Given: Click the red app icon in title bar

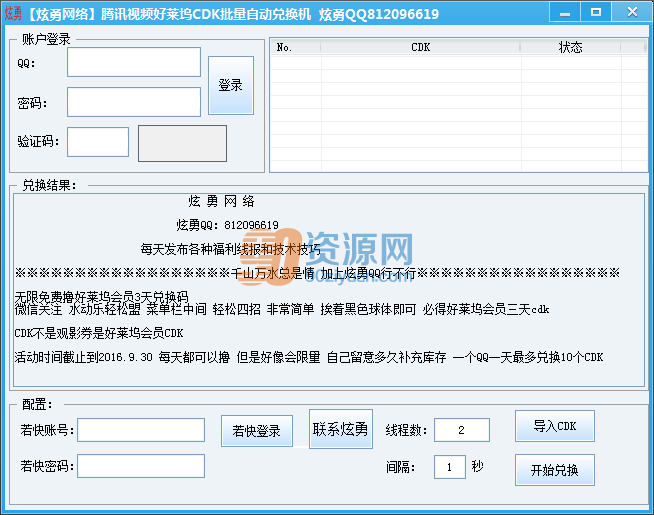Looking at the screenshot, I should (13, 13).
